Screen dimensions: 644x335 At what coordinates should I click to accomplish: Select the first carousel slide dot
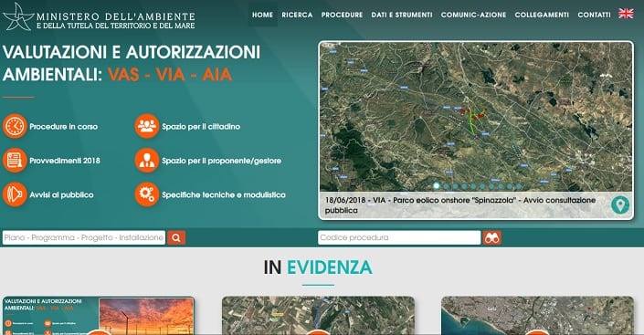(x=436, y=186)
